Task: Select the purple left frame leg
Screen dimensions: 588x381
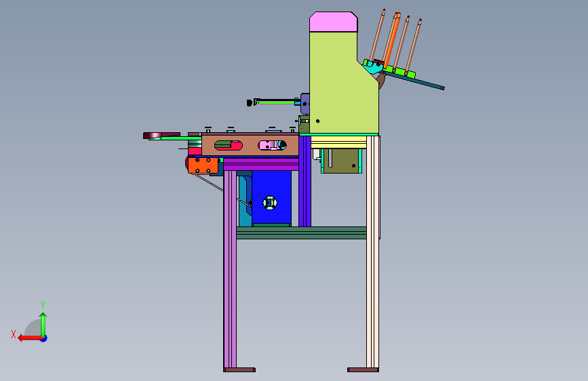Action: (231, 269)
